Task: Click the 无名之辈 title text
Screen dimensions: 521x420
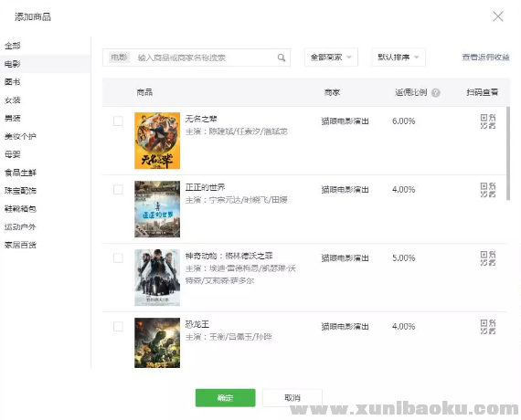Action: [201, 119]
